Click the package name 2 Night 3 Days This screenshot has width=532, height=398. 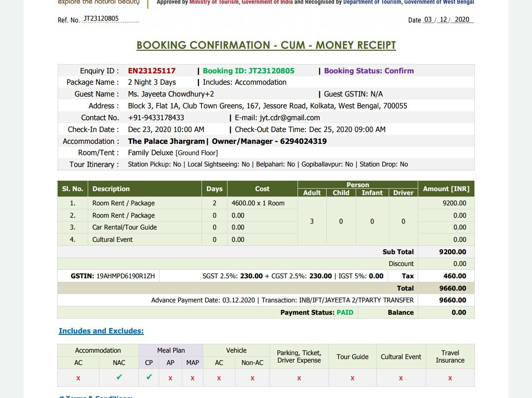pyautogui.click(x=152, y=82)
